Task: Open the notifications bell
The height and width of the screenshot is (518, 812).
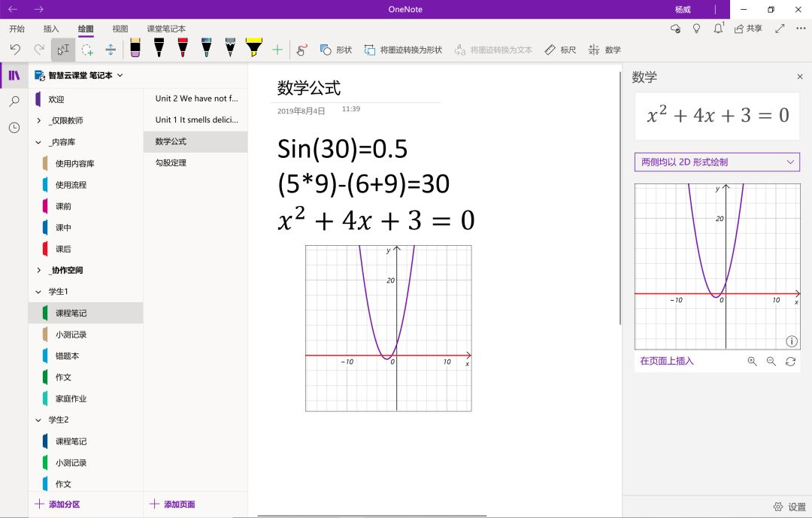Action: click(719, 29)
